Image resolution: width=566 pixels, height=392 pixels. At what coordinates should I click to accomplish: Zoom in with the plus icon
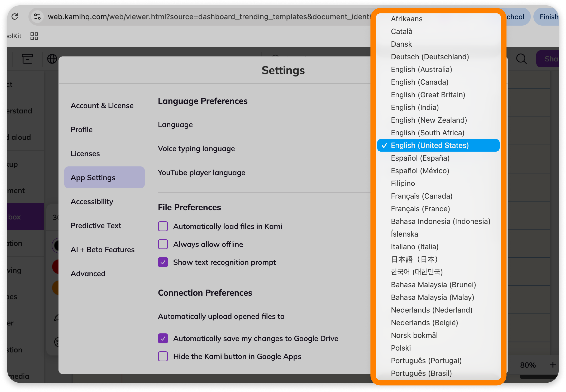tap(553, 365)
